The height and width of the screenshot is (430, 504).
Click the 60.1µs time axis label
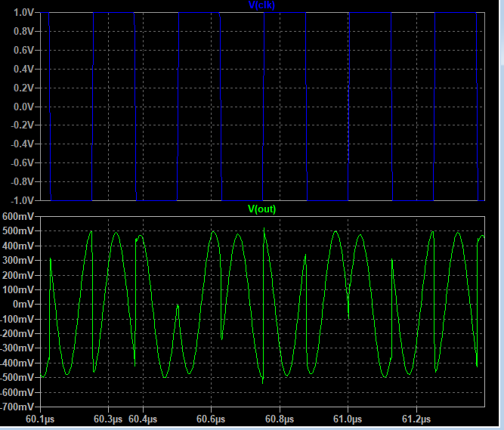(x=41, y=419)
